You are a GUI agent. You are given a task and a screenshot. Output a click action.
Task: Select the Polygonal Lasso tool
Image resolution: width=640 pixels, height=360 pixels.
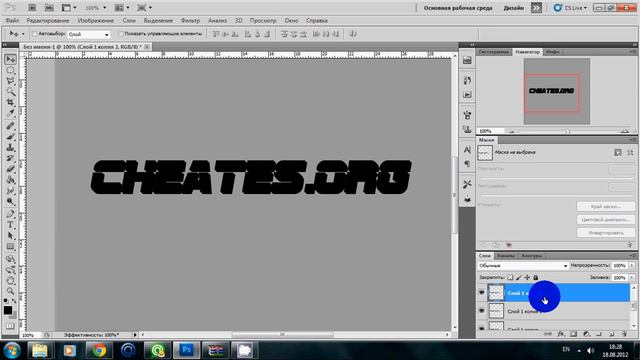(10, 81)
